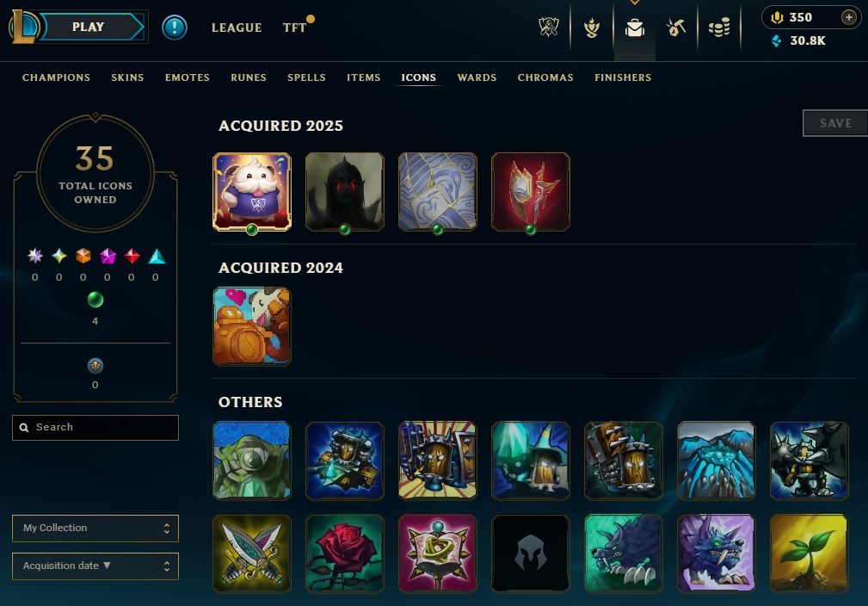Open the Collection backpack icon
This screenshot has height=606, width=868.
(634, 28)
